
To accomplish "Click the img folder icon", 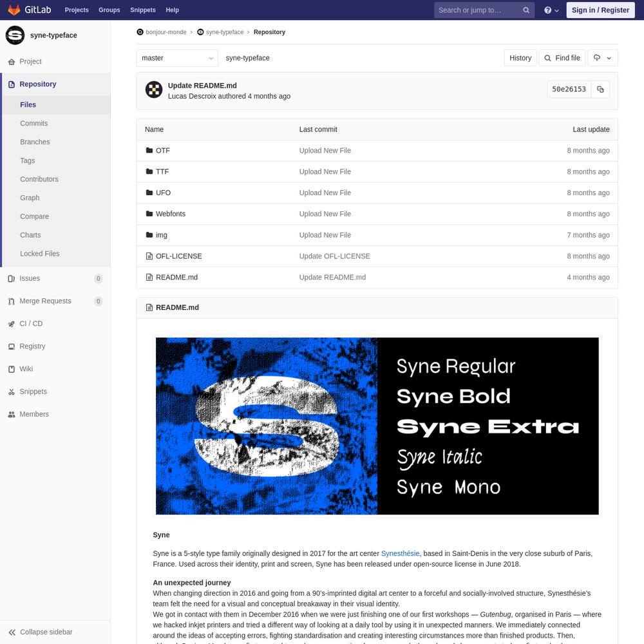I will point(149,235).
